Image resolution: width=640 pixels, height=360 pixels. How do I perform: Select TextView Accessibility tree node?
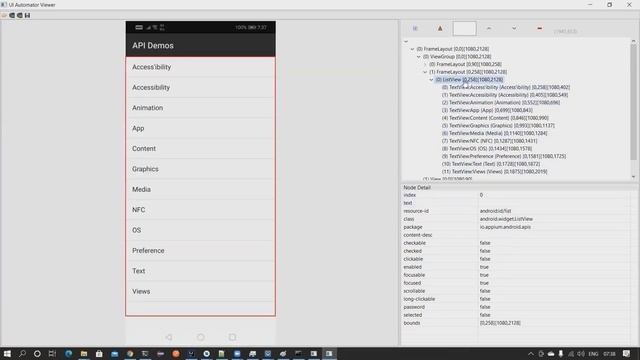504,95
